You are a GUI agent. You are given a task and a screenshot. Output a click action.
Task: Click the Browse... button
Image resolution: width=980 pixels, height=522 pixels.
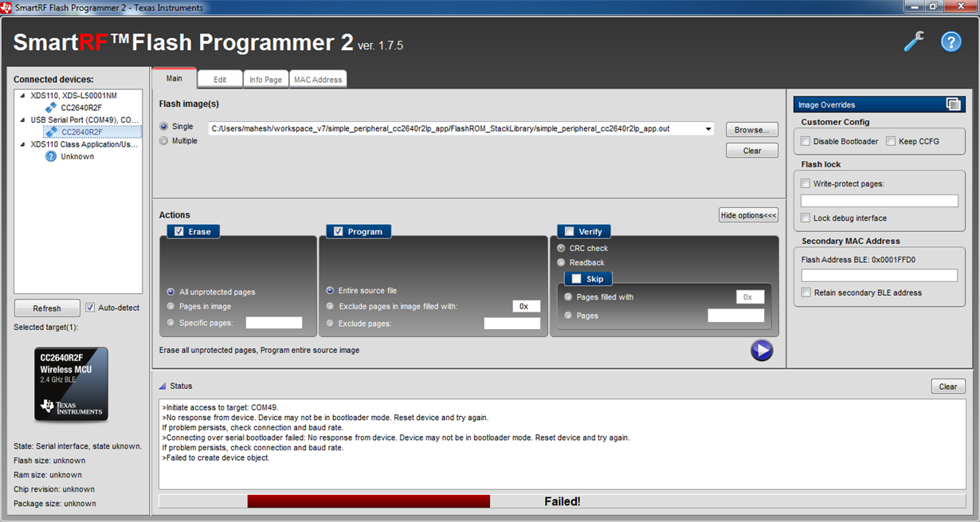click(x=752, y=130)
